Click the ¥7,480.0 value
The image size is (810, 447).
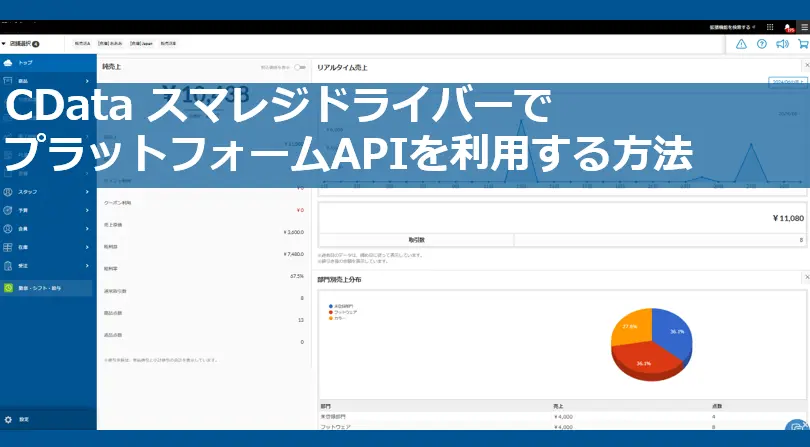click(x=293, y=254)
